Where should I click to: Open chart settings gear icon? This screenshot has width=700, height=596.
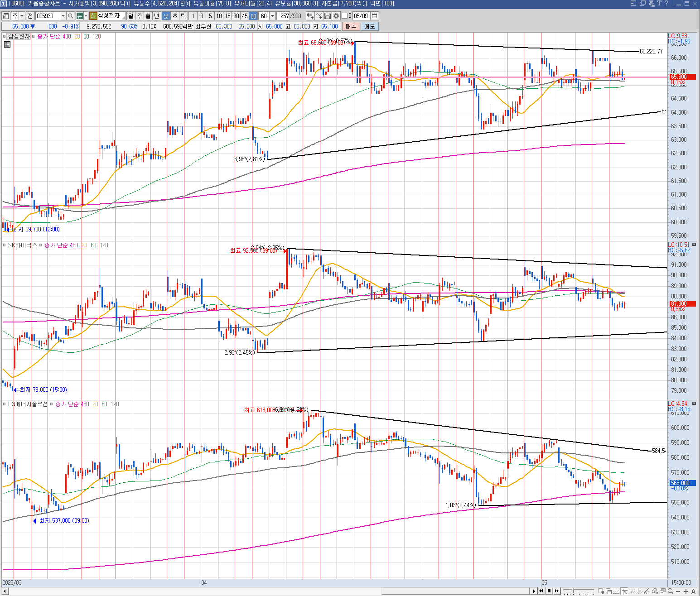coord(336,16)
